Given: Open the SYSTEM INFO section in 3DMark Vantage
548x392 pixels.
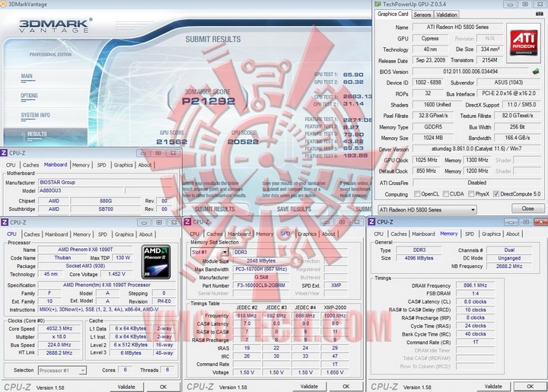Looking at the screenshot, I should click(35, 115).
